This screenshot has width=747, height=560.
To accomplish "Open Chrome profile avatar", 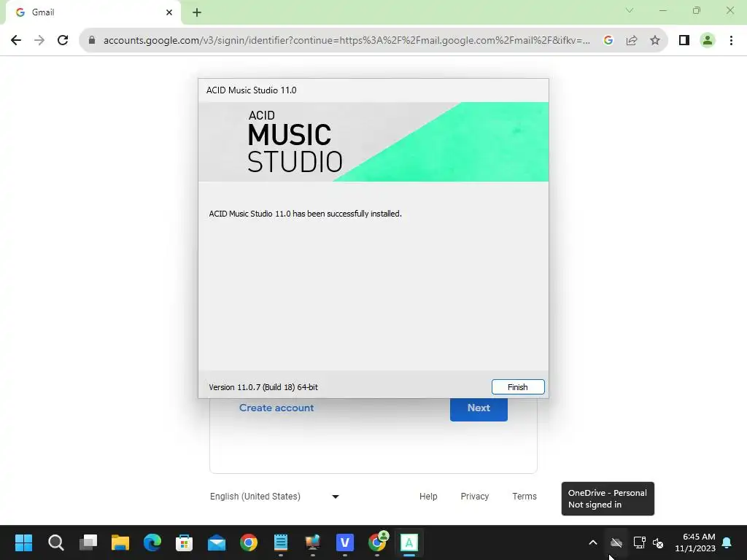I will click(708, 41).
